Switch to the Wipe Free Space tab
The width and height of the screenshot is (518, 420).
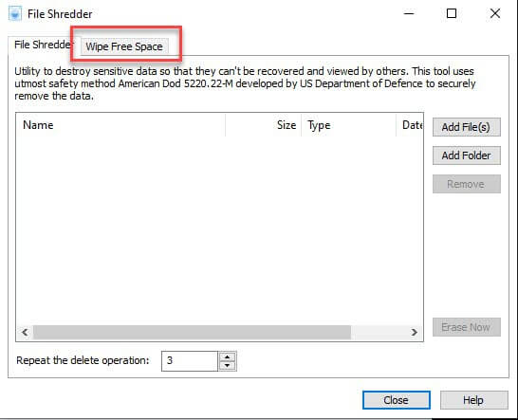(124, 46)
